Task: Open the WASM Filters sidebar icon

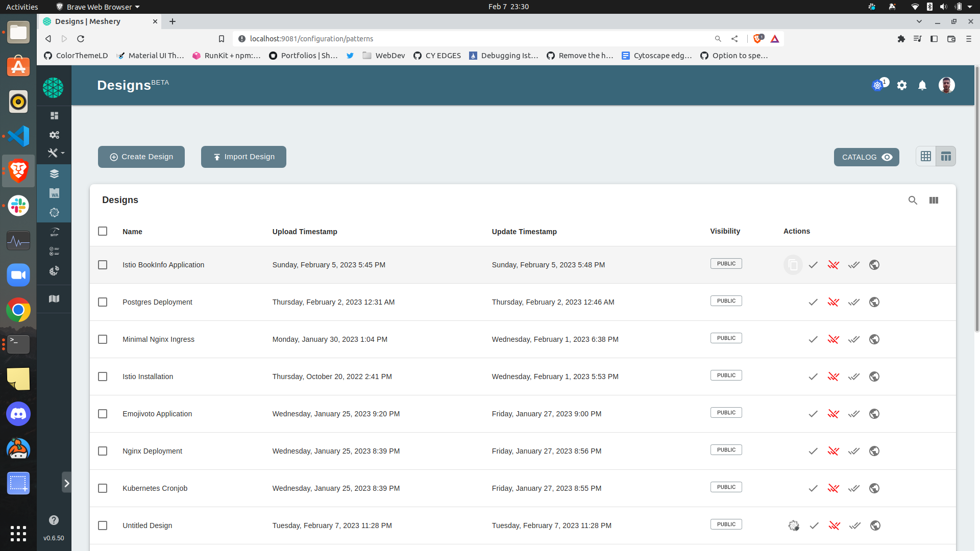Action: 54,193
